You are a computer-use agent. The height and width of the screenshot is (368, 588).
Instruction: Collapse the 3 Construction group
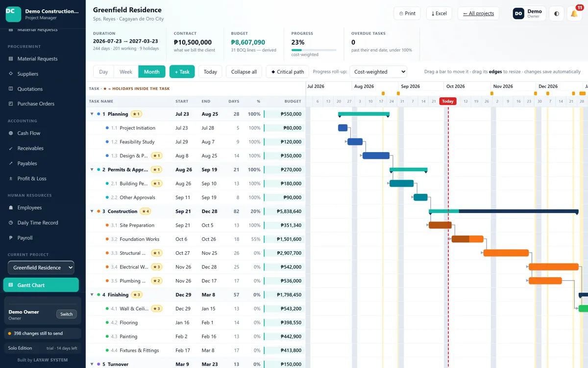point(92,211)
